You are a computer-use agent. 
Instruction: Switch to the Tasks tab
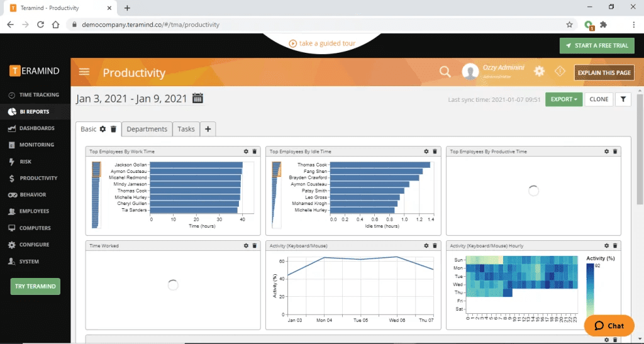tap(186, 129)
